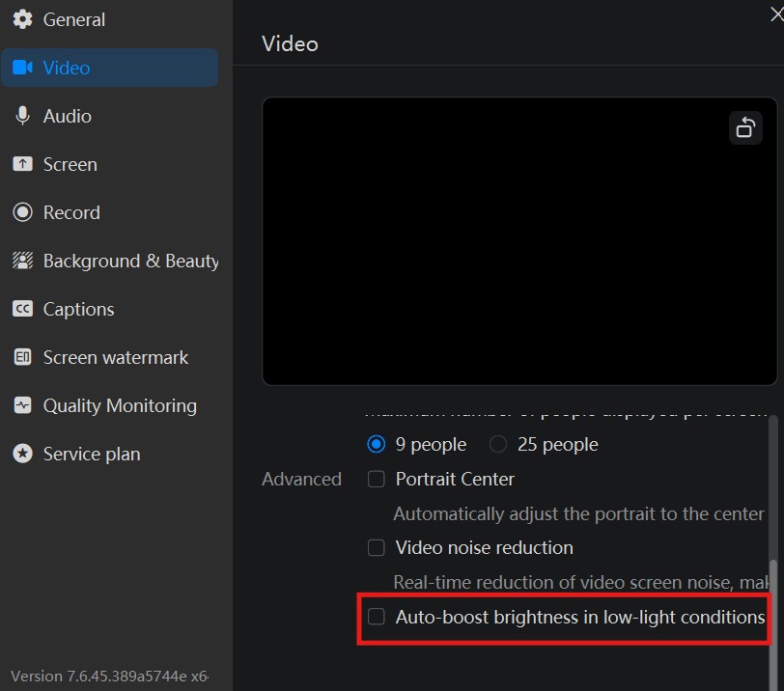Click the Screen watermark icon
Viewport: 784px width, 691px height.
point(22,357)
